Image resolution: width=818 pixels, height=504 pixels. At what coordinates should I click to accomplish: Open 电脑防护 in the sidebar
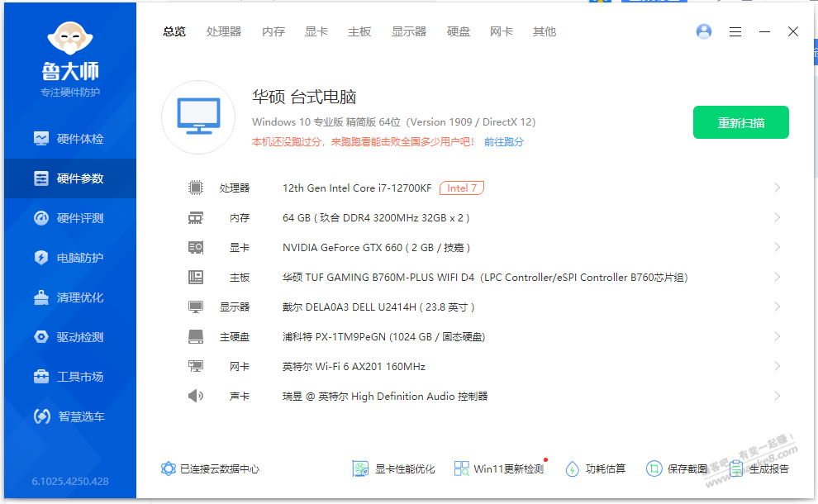point(69,258)
